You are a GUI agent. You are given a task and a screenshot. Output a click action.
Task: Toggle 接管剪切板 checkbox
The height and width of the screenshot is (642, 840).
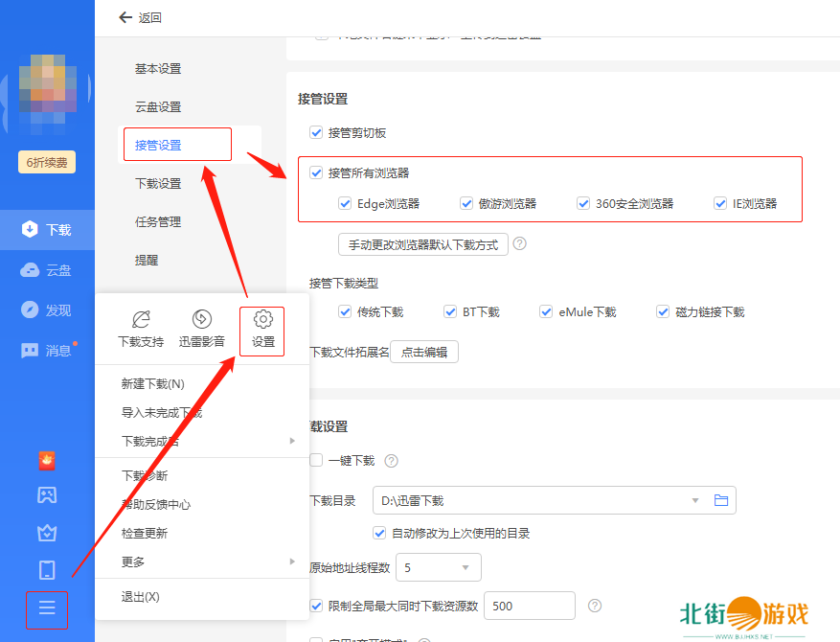pos(316,132)
